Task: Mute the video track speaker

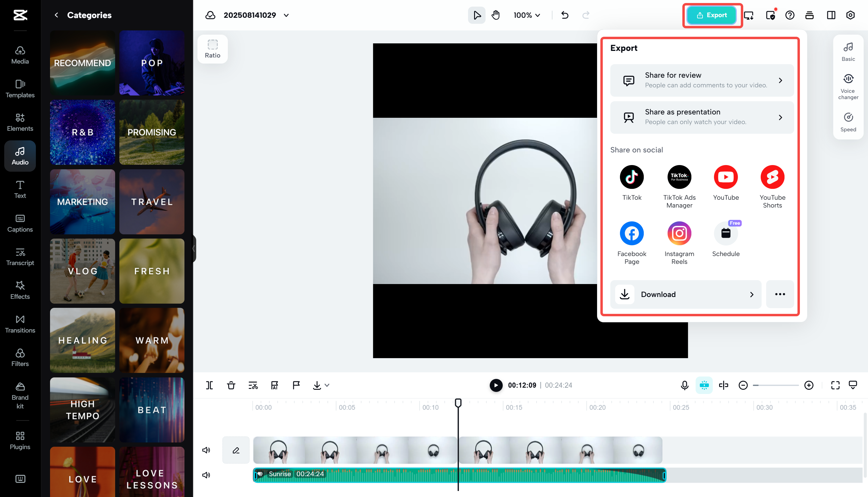Action: pyautogui.click(x=206, y=450)
